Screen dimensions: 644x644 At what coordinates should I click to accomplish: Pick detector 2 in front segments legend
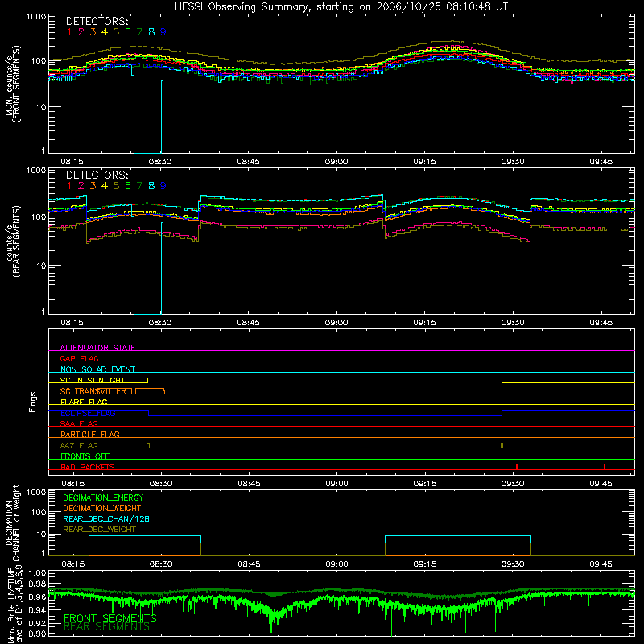[x=81, y=32]
